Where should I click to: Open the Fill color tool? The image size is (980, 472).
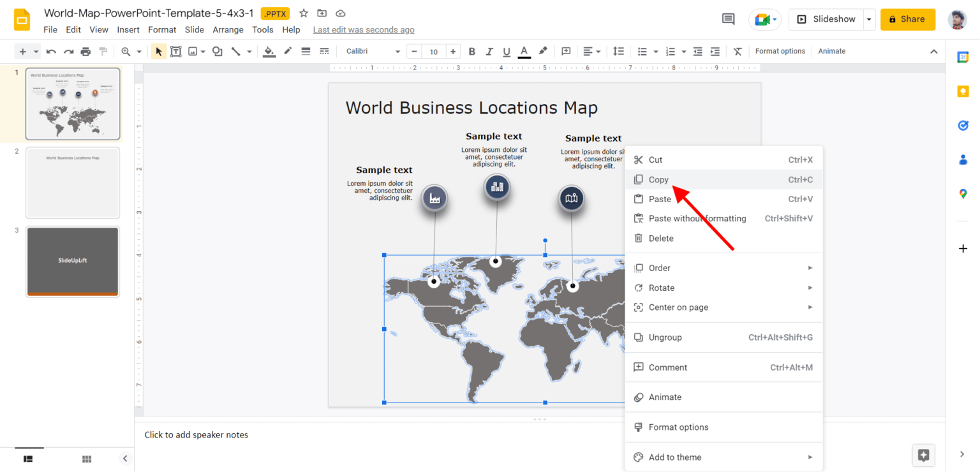[268, 51]
